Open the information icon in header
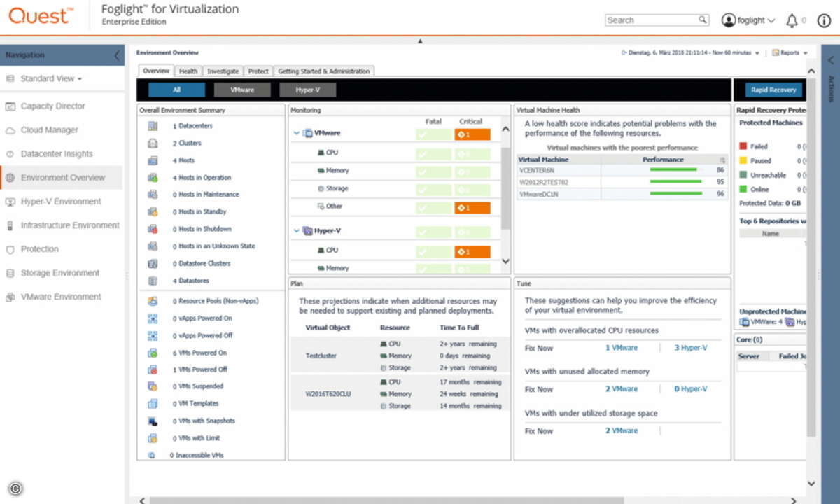 [x=824, y=20]
